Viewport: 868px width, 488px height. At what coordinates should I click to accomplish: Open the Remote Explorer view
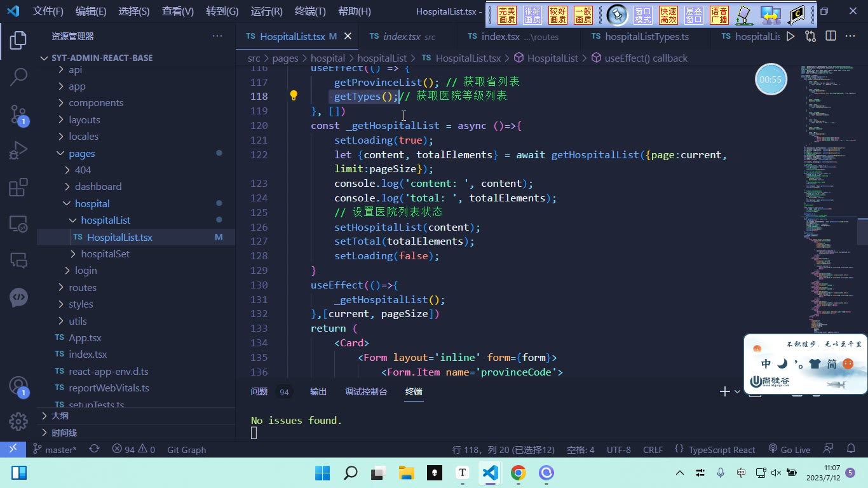(x=18, y=224)
